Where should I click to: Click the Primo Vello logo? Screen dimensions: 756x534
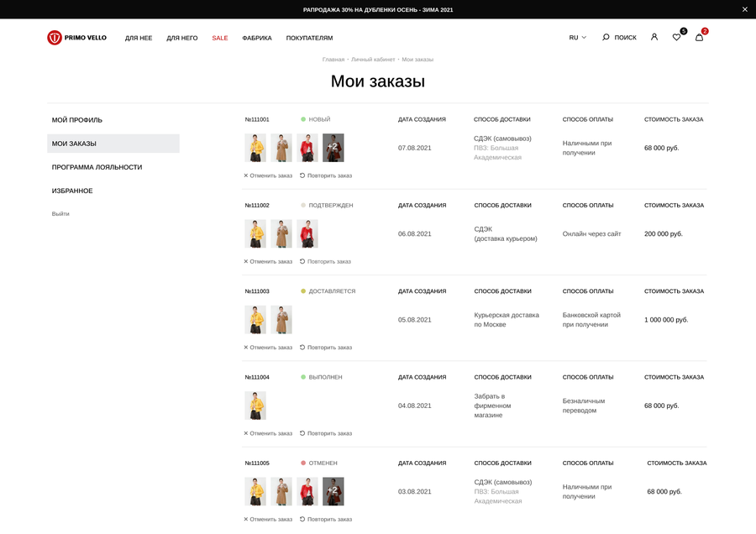76,38
